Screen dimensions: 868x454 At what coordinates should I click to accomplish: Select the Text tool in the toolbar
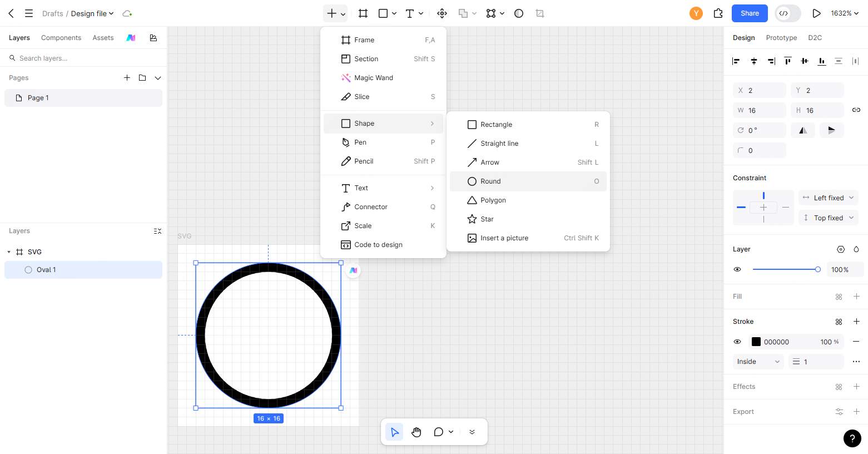click(x=410, y=13)
